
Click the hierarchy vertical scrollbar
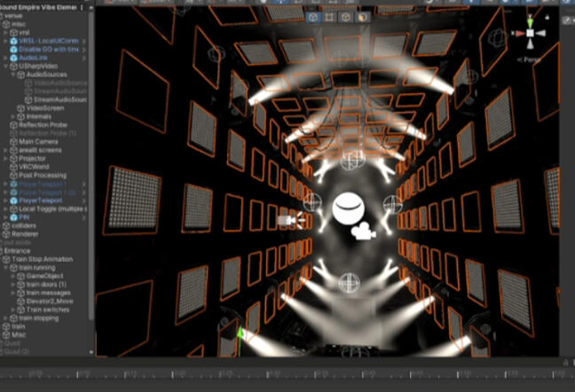tap(91, 165)
